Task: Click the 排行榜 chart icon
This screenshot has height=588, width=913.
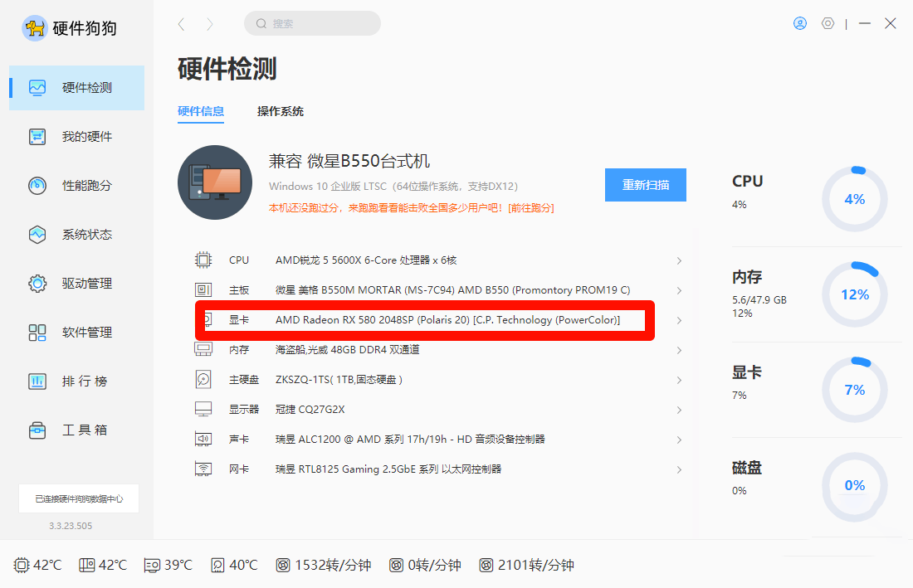Action: coord(37,381)
